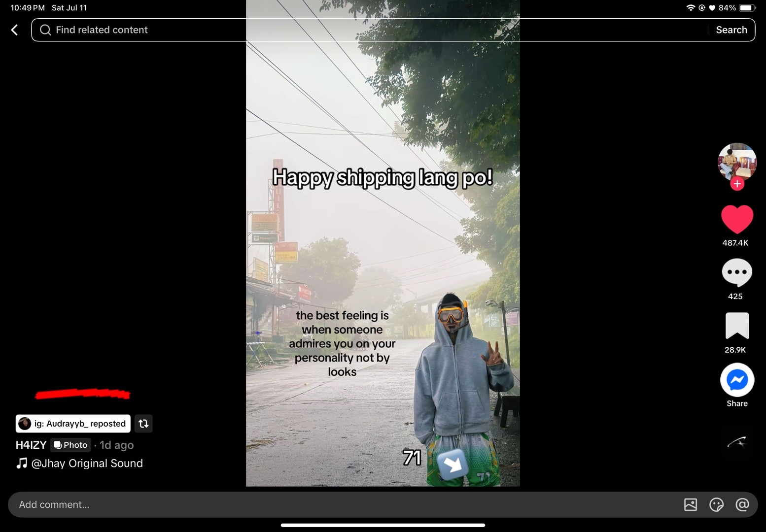The image size is (766, 532).
Task: Open the H4IZY username
Action: click(x=31, y=445)
